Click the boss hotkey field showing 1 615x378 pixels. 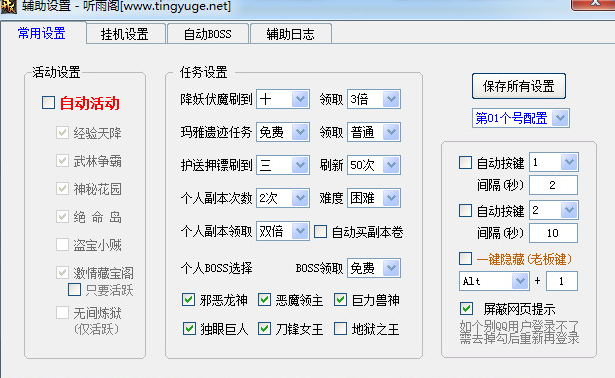click(562, 281)
